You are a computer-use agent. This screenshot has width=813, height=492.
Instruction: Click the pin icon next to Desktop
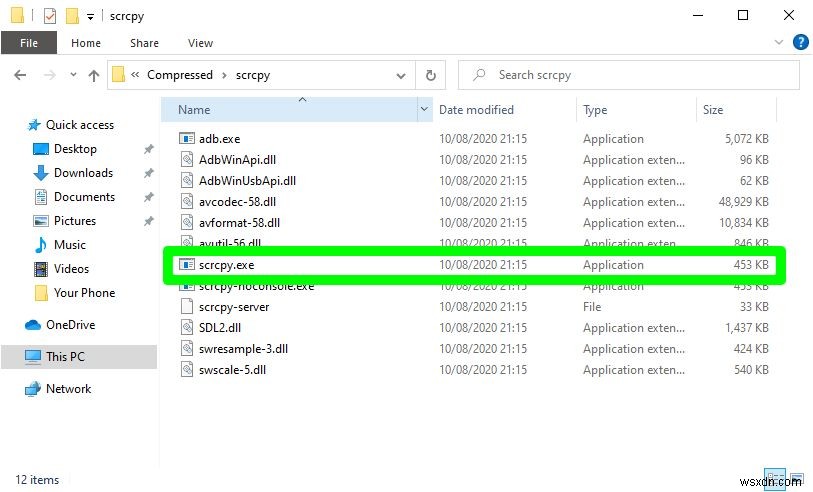click(148, 149)
